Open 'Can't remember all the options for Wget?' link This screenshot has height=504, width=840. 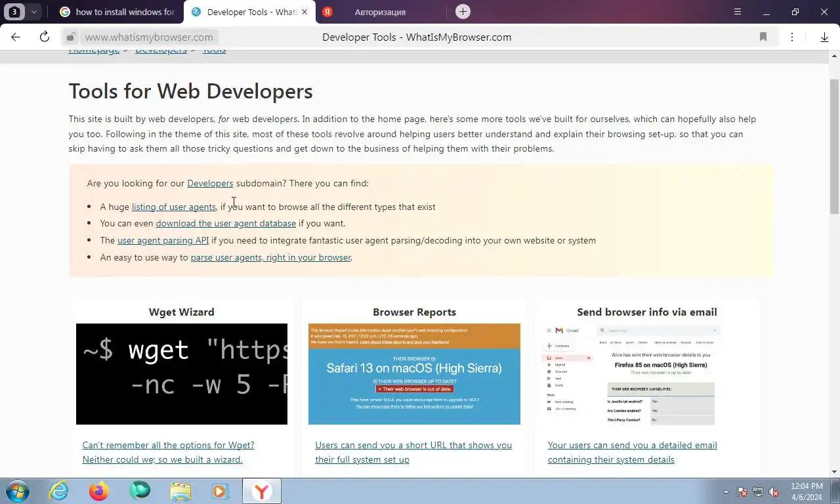coord(168,452)
